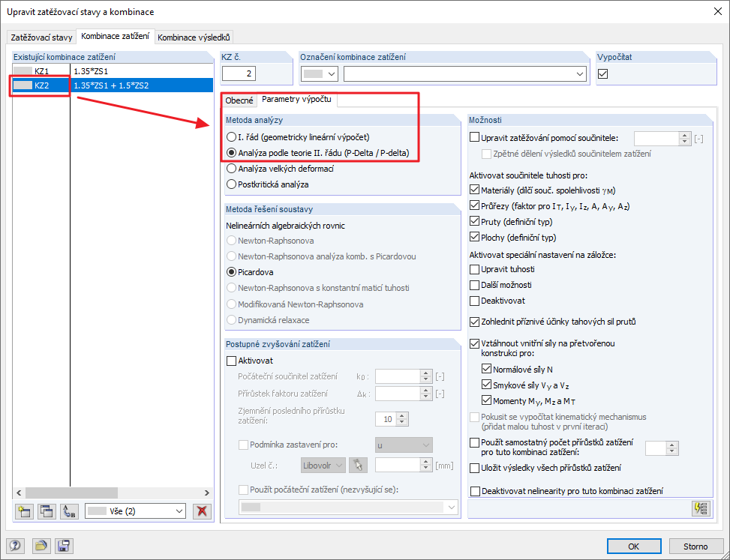This screenshot has height=560, width=730.
Task: Enable Upravit zatěžování pomocí součinitele
Action: [x=474, y=137]
